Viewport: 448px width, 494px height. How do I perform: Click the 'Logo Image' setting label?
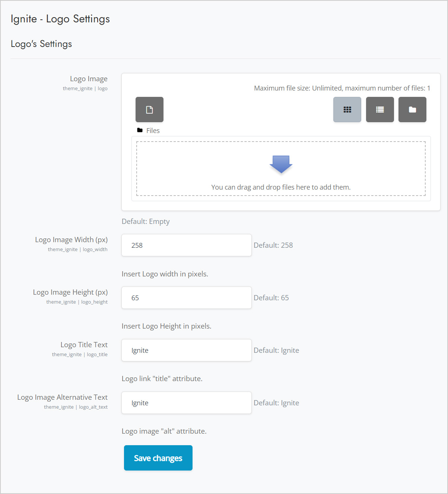click(89, 79)
